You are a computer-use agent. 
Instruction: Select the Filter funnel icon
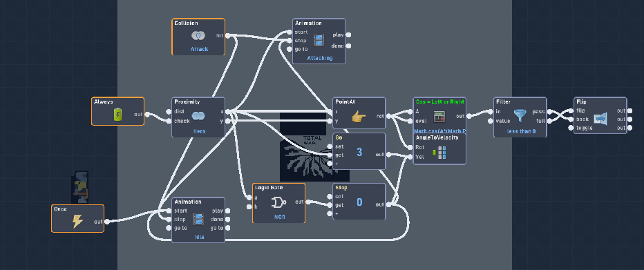click(x=520, y=116)
